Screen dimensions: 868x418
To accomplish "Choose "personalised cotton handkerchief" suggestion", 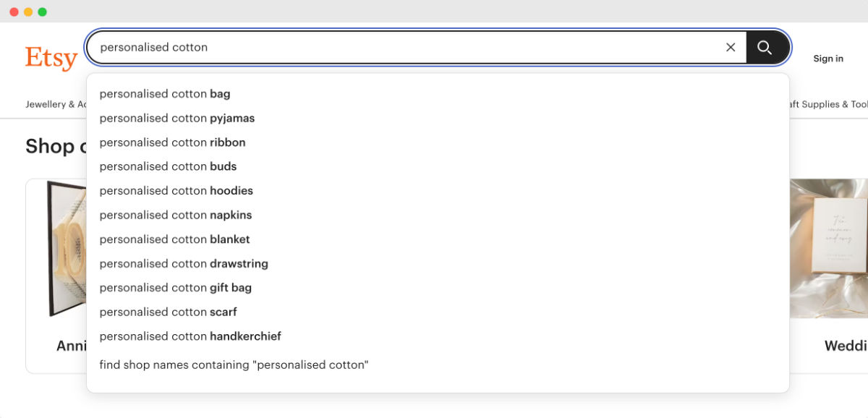I will (x=190, y=336).
